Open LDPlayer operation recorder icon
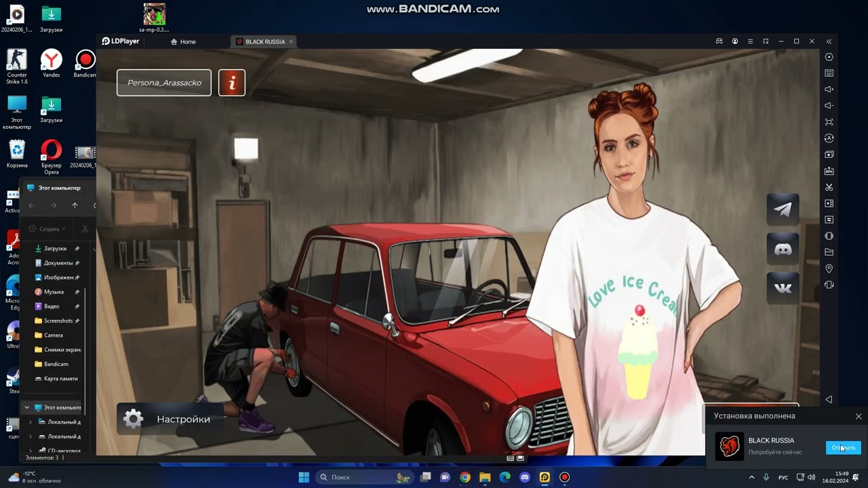 pos(829,220)
